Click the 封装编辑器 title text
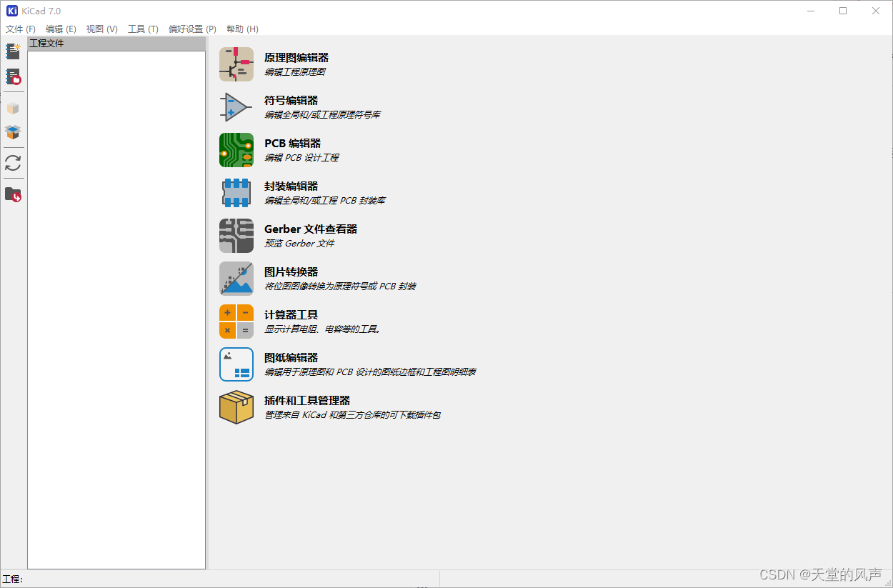The height and width of the screenshot is (588, 893). 291,186
